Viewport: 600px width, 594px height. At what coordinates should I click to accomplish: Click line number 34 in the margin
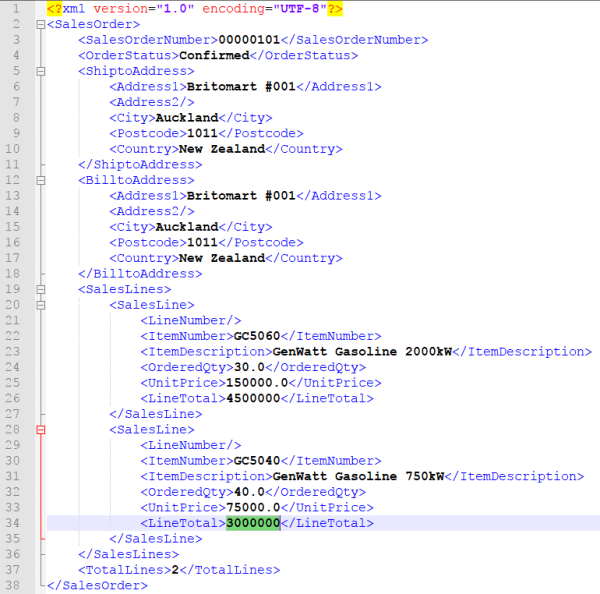pyautogui.click(x=16, y=523)
